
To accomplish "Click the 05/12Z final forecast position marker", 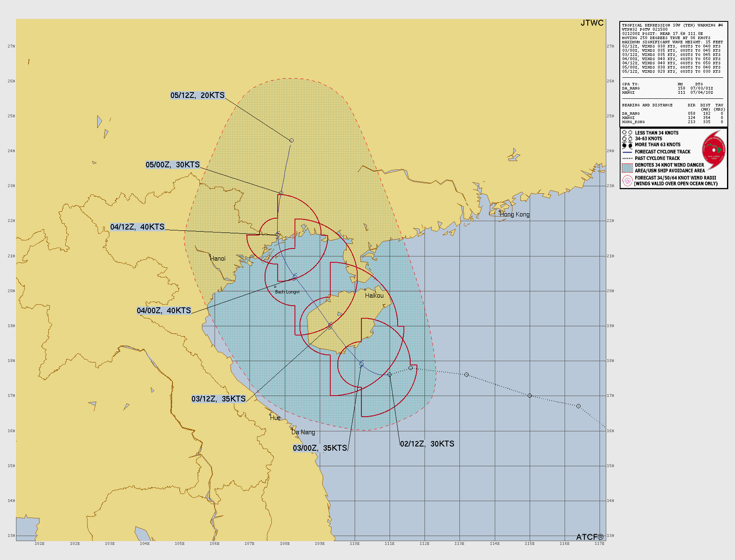I will [292, 140].
